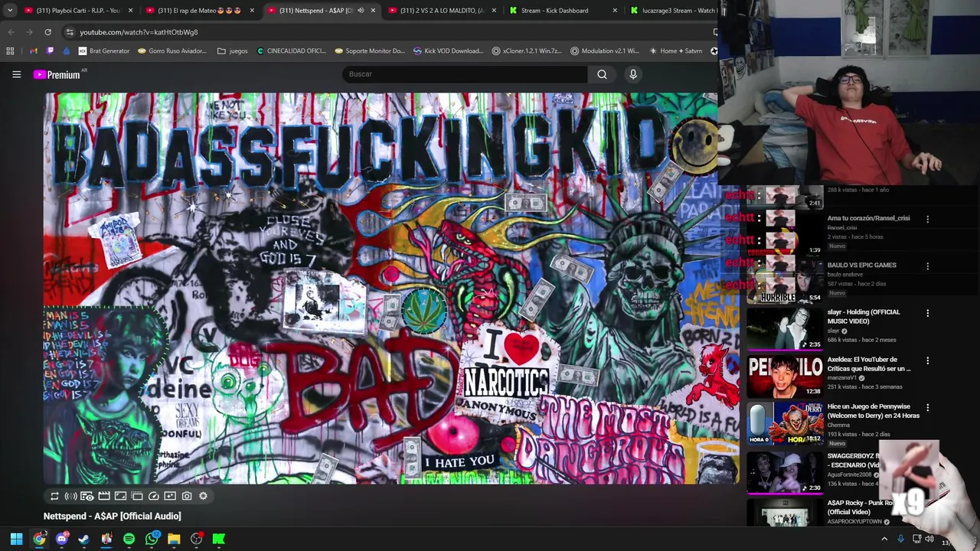Open Modulation v2.1 bookmark

click(x=605, y=51)
